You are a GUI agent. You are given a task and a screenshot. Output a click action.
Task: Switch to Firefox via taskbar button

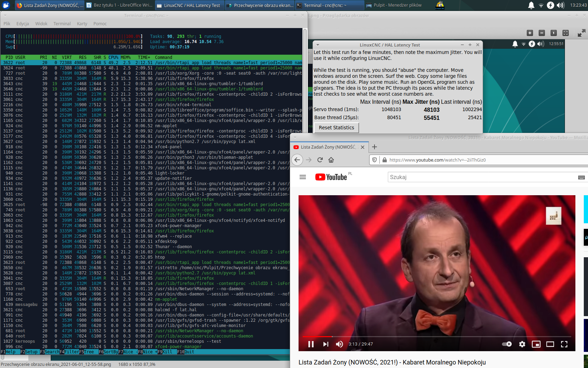pos(50,5)
